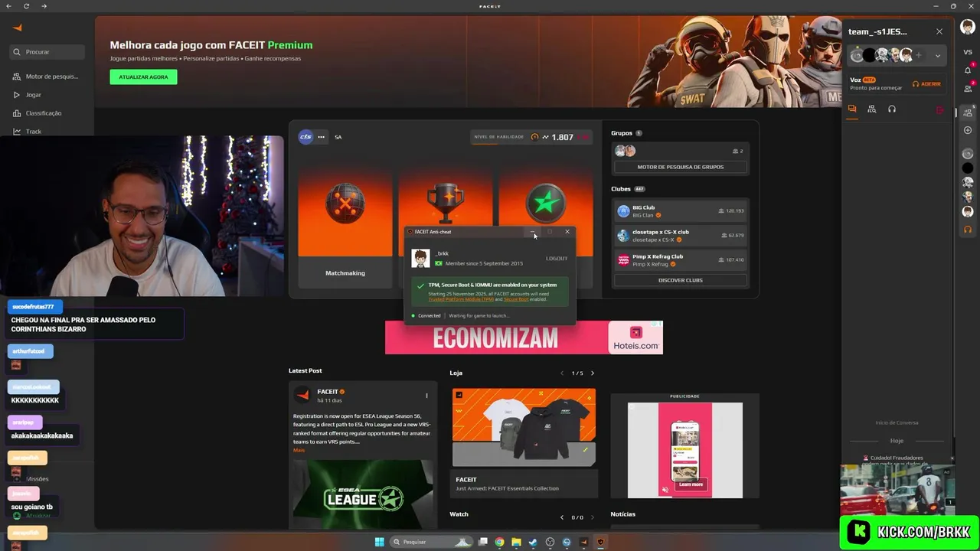Image resolution: width=980 pixels, height=551 pixels.
Task: Click the browser back arrow
Action: (8, 6)
